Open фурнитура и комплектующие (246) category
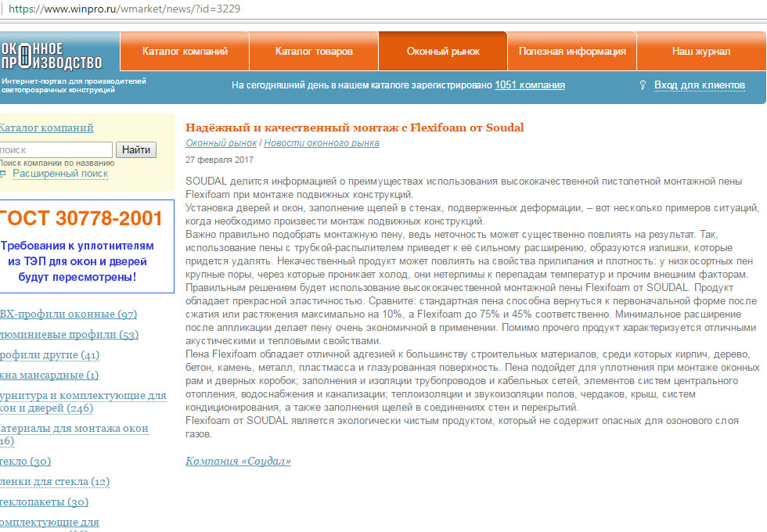This screenshot has width=767, height=532. click(x=83, y=401)
